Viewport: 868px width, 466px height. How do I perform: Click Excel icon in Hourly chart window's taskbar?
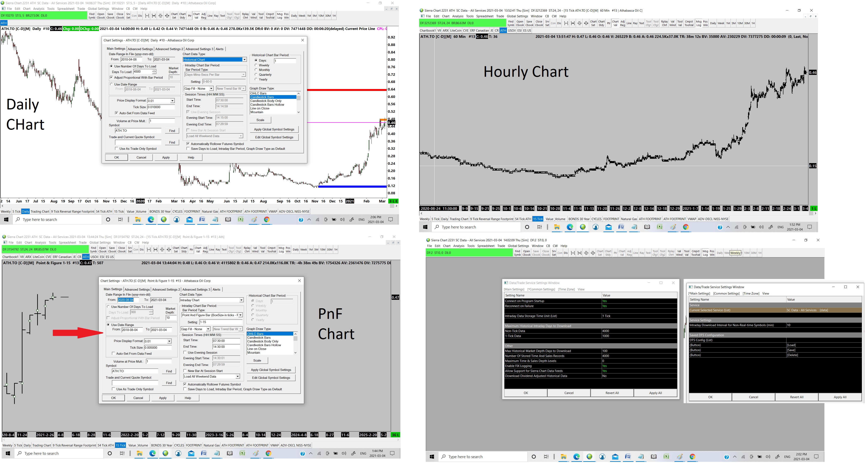pos(660,227)
